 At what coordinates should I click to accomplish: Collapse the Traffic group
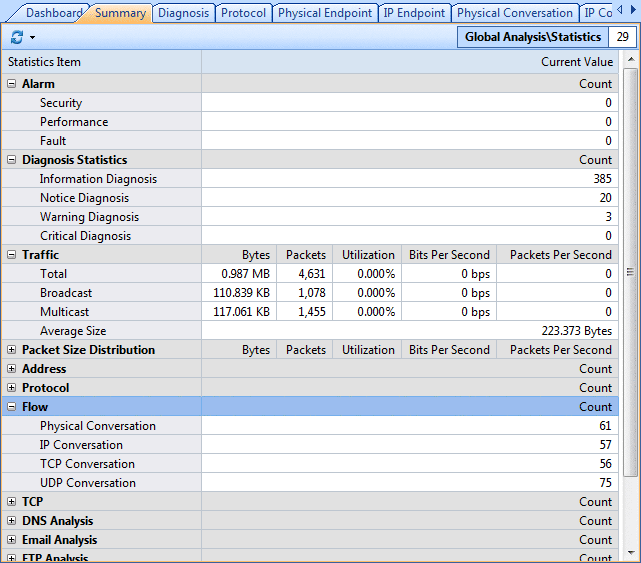click(x=11, y=255)
